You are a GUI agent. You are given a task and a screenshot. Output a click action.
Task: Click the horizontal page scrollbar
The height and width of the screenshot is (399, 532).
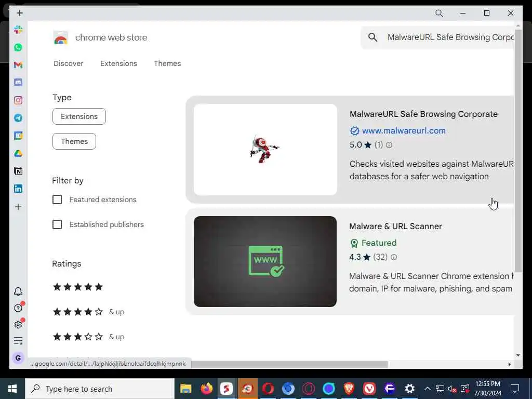[x=289, y=364]
